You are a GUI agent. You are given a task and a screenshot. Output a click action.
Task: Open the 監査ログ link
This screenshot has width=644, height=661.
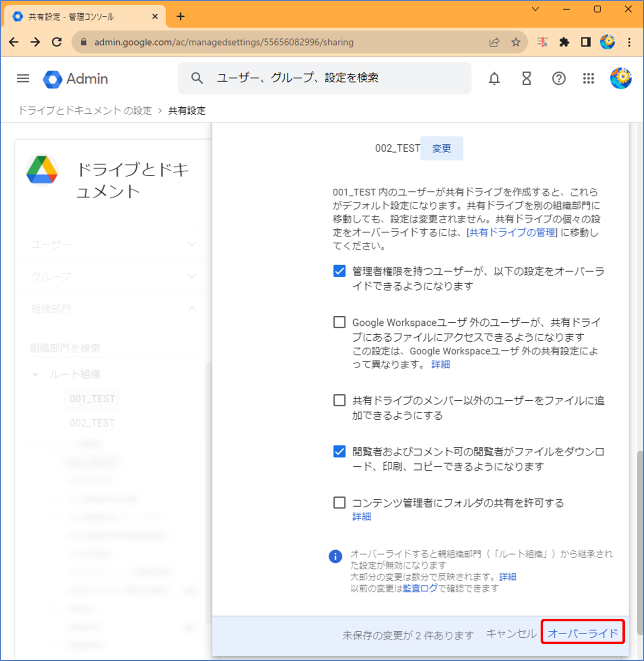click(x=420, y=588)
